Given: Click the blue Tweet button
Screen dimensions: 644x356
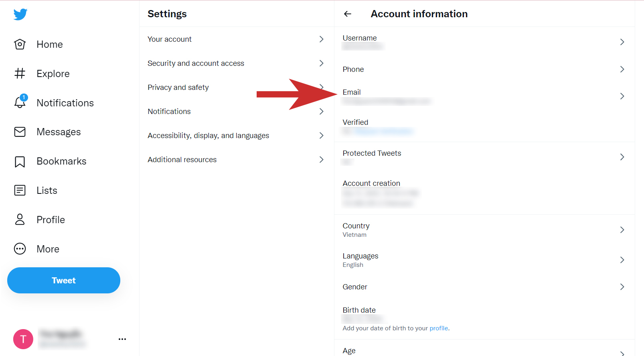Looking at the screenshot, I should 64,280.
